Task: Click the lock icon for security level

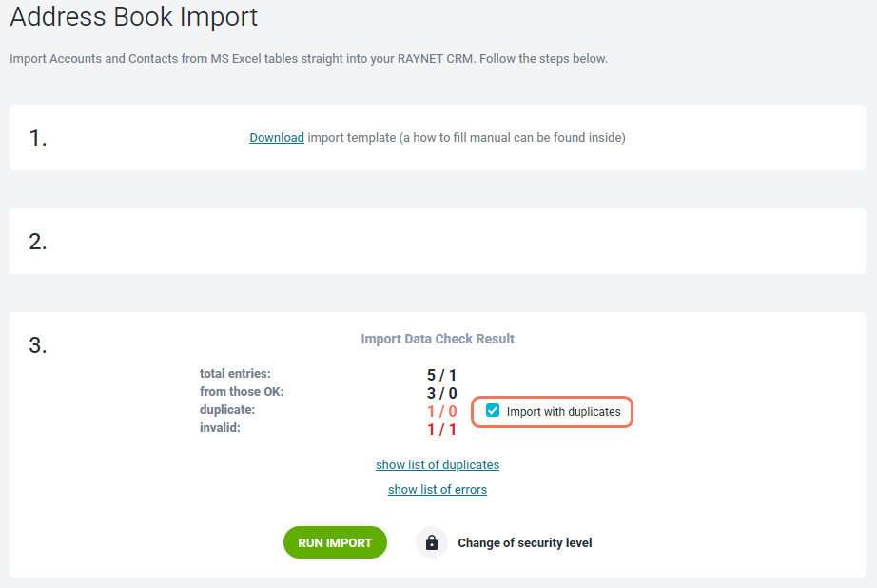Action: (x=431, y=542)
